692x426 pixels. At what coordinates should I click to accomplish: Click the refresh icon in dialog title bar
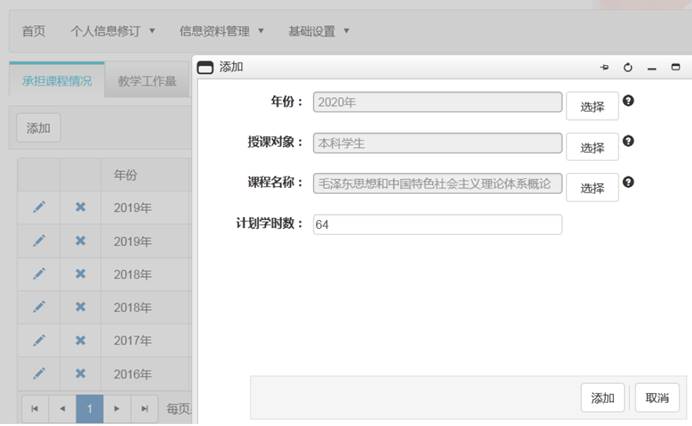point(628,67)
